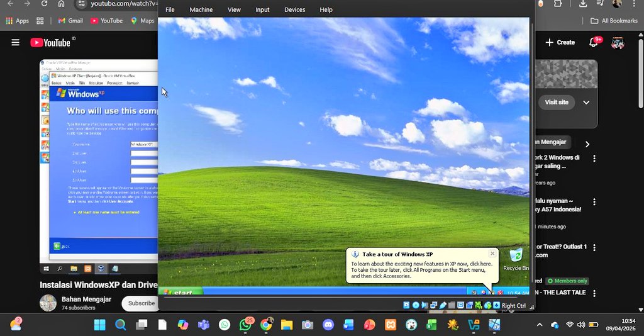Open Windows Start menu on taskbar
This screenshot has height=336, width=644.
coord(100,325)
